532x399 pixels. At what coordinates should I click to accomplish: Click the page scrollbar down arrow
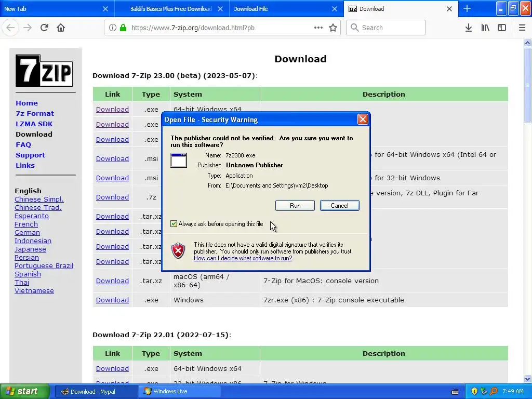click(527, 379)
